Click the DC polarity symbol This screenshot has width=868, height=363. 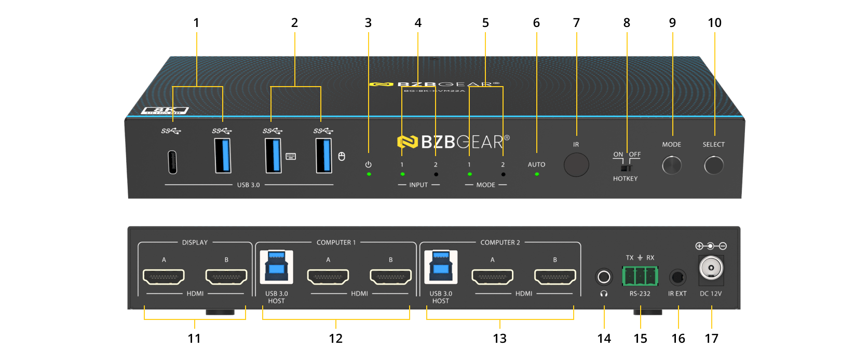711,246
